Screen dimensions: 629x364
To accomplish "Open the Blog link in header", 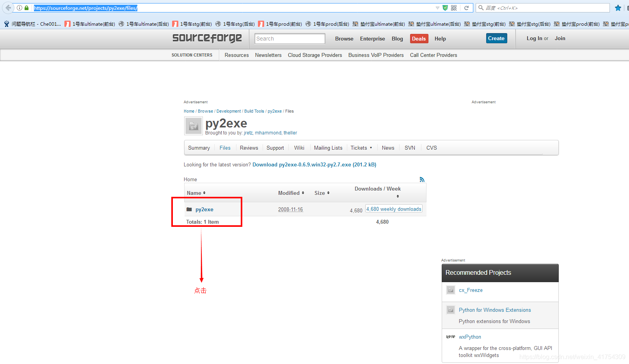I will pyautogui.click(x=397, y=39).
